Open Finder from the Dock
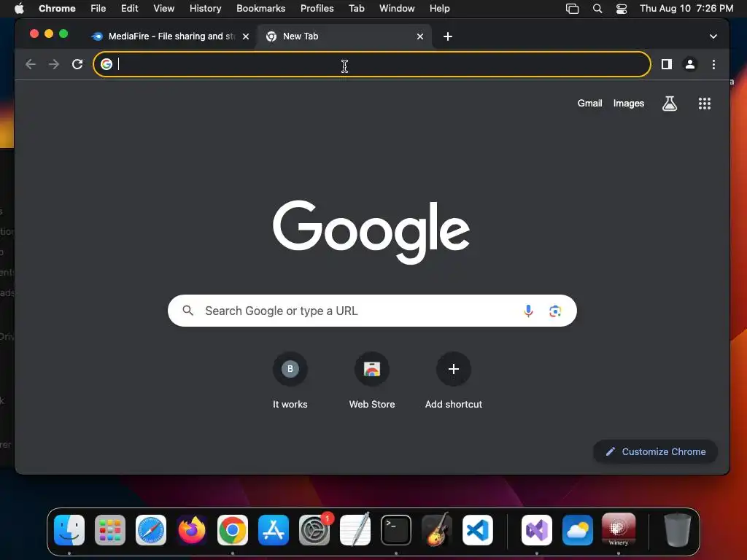This screenshot has width=747, height=560. 69,530
